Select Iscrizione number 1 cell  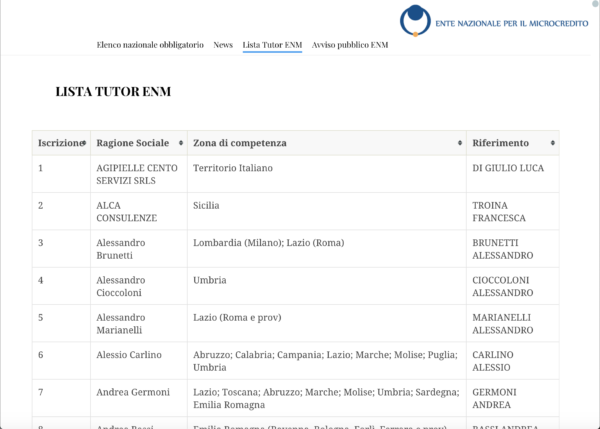[61, 174]
